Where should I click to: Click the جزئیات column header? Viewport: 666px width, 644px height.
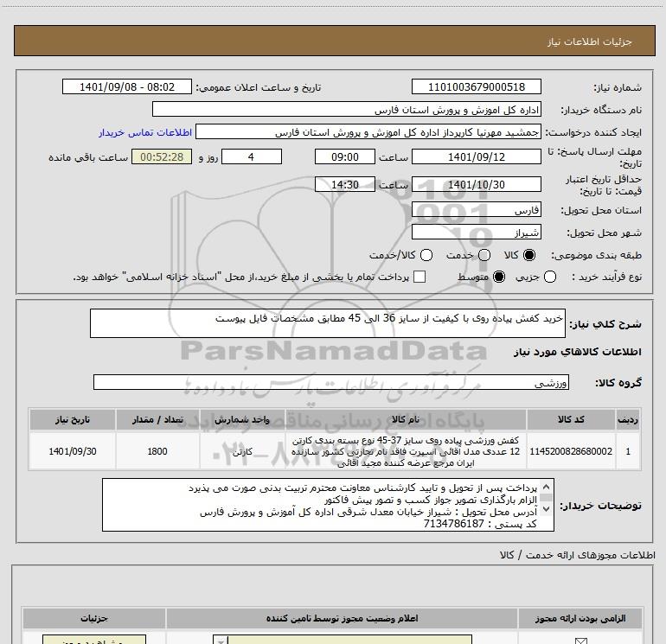click(x=94, y=618)
